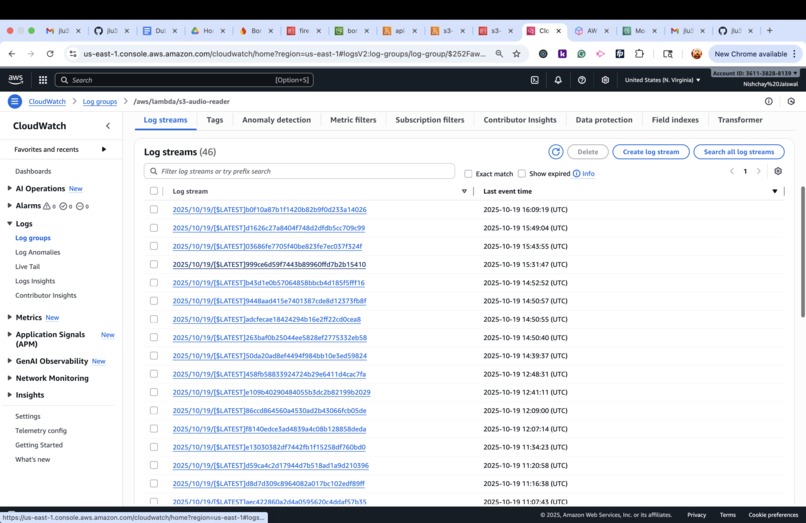Expand GenAI Observability section
The height and width of the screenshot is (523, 806).
click(9, 360)
